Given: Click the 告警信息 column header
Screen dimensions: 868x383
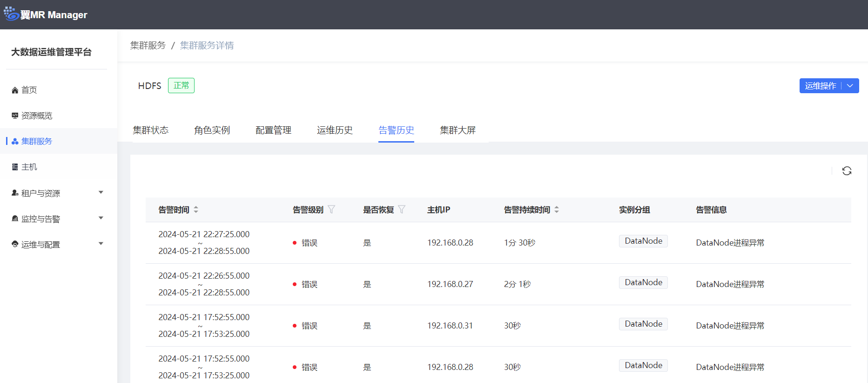Looking at the screenshot, I should point(711,210).
